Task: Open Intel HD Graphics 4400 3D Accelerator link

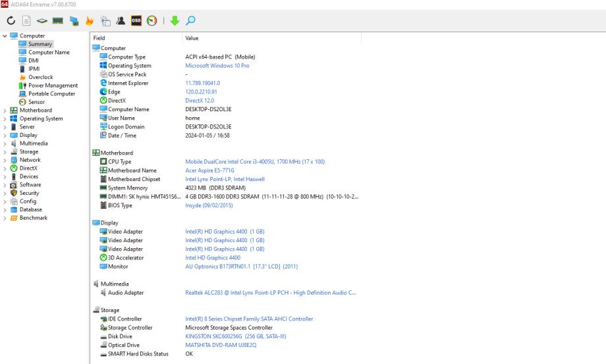Action: pos(213,258)
